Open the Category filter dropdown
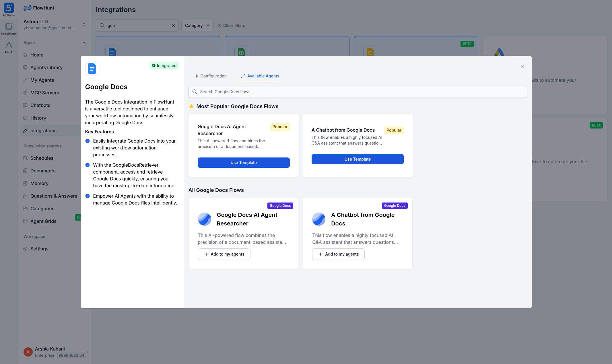Image resolution: width=612 pixels, height=364 pixels. coord(197,26)
